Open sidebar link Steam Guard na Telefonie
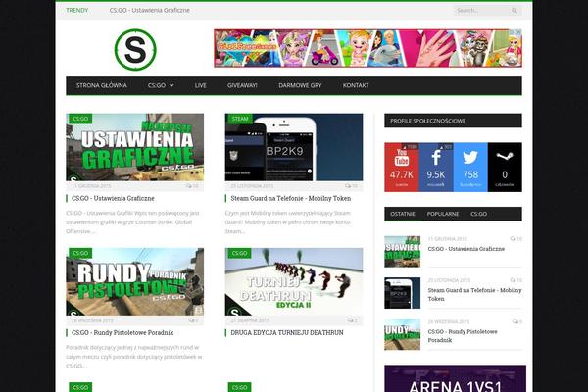 click(x=474, y=294)
